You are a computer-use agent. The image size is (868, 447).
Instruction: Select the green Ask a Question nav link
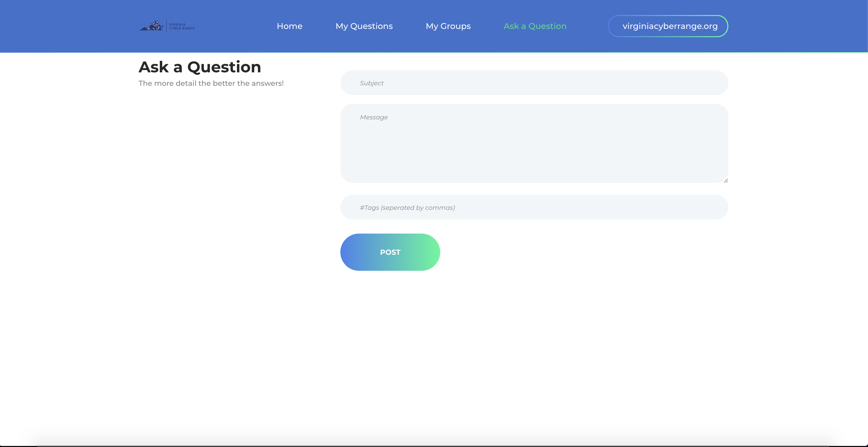pos(535,26)
